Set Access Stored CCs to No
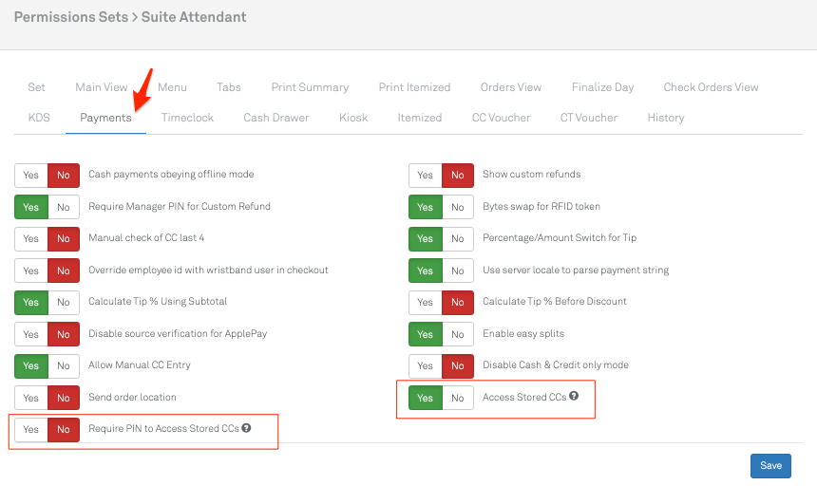Image resolution: width=817 pixels, height=504 pixels. (457, 398)
